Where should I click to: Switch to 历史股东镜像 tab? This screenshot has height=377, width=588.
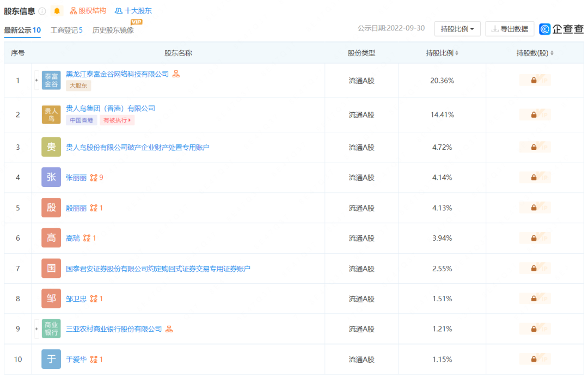coord(113,30)
